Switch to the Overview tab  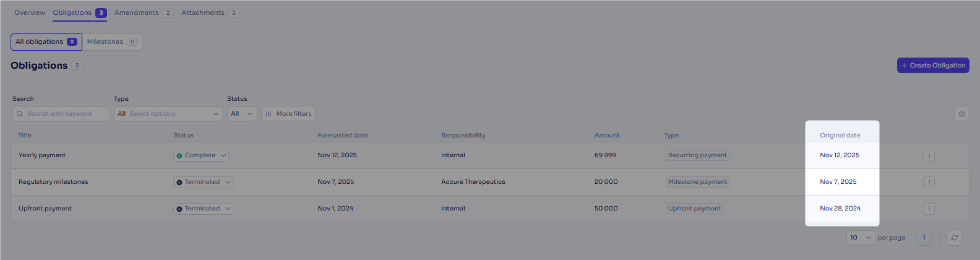pos(30,12)
